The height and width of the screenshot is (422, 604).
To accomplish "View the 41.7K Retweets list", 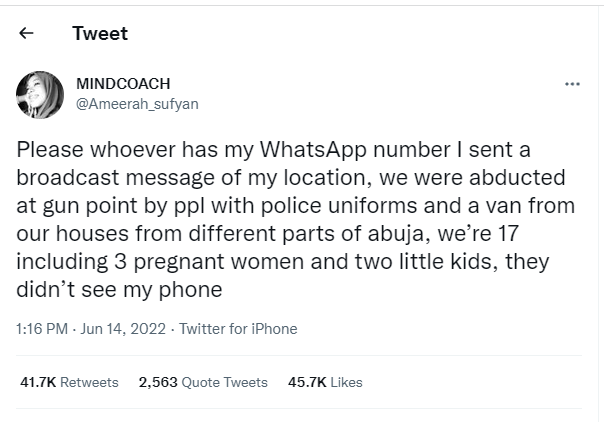I will 69,382.
